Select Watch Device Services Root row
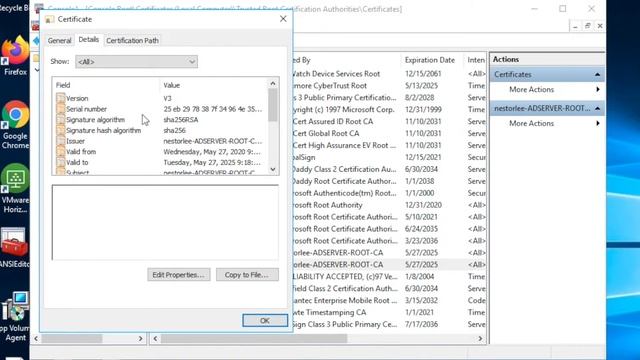 coord(389,74)
